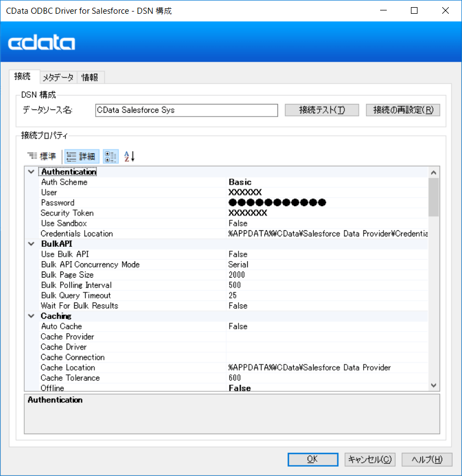Select the Cache Provider property

tap(233, 337)
